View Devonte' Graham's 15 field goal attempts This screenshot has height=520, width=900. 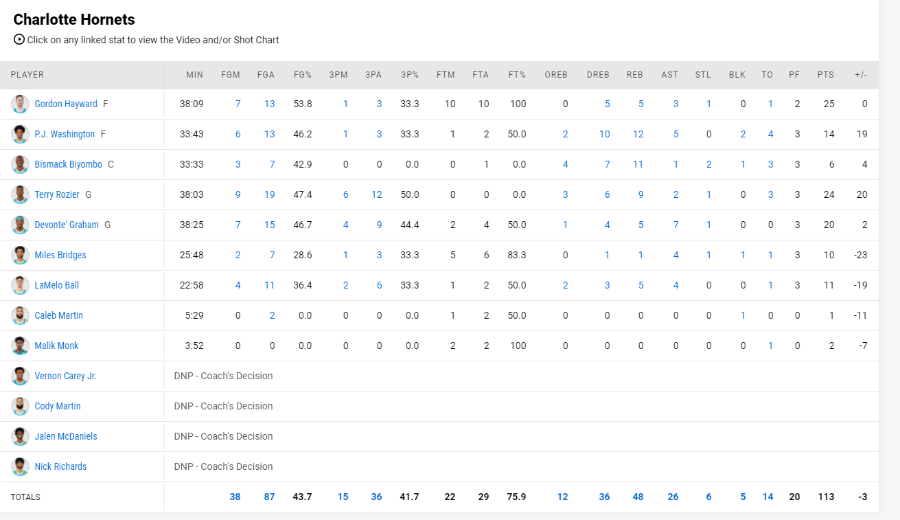269,225
